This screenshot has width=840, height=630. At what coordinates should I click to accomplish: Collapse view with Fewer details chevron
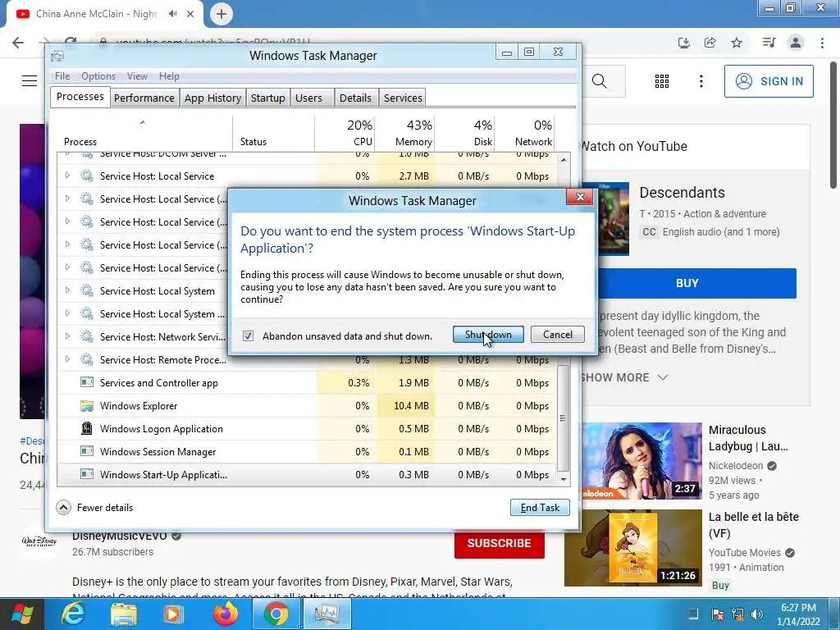63,507
